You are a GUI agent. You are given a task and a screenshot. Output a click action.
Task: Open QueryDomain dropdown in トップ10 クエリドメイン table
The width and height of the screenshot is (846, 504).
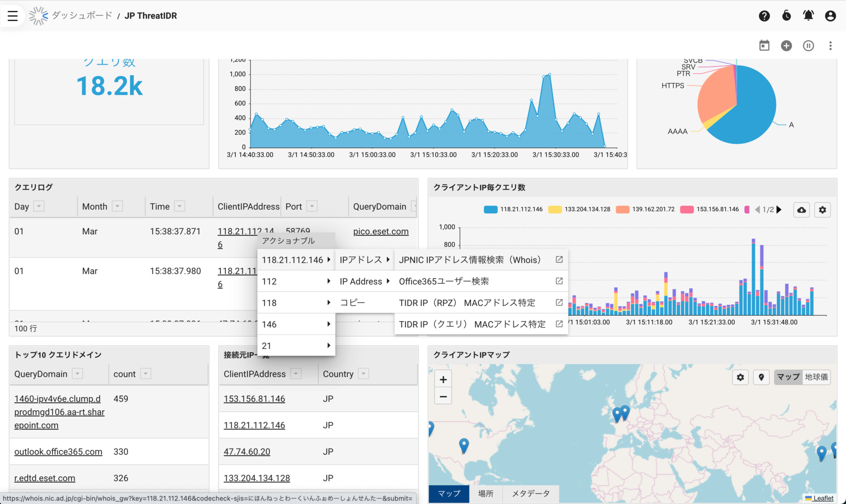click(77, 374)
